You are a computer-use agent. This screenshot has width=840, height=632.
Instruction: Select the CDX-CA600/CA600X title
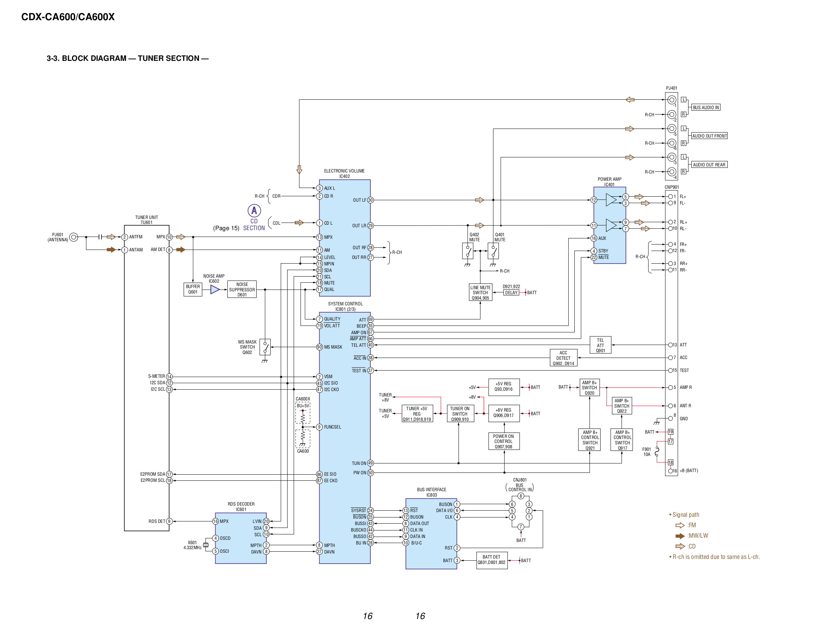click(x=68, y=17)
